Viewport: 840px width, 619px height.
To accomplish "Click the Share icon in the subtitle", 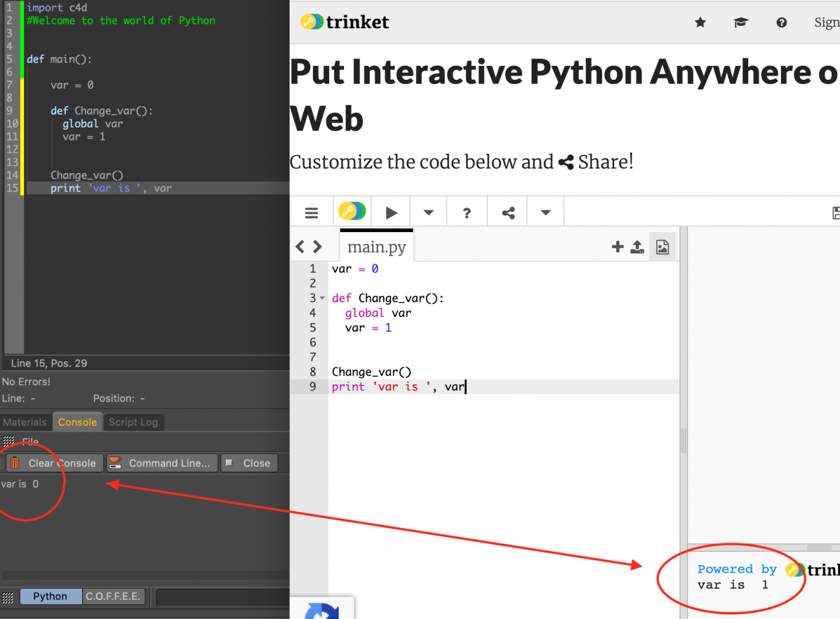I will [x=566, y=162].
